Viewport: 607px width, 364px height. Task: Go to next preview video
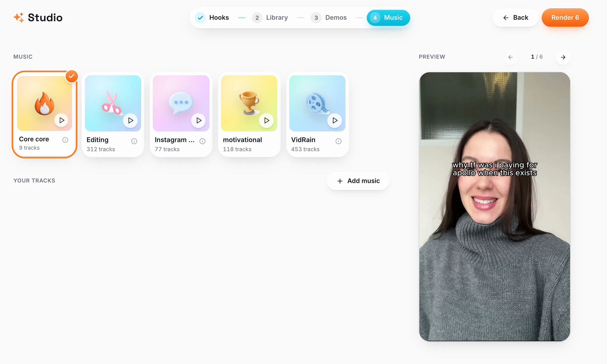(563, 57)
